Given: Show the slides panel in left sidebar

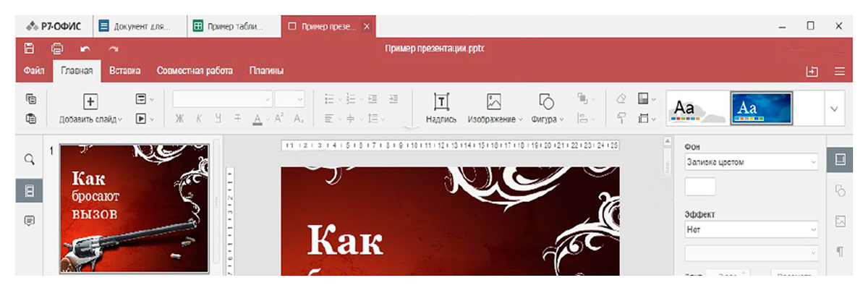Looking at the screenshot, I should (x=30, y=191).
